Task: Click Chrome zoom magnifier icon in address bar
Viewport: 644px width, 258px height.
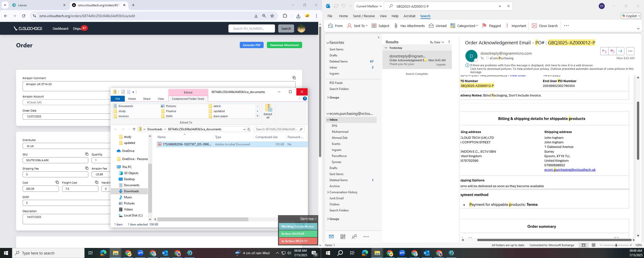Action: [264, 16]
